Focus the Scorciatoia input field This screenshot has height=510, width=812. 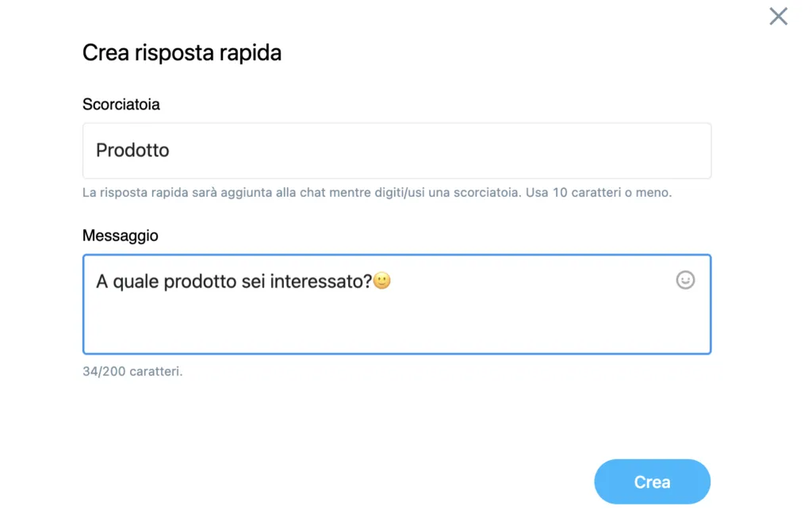click(x=396, y=151)
